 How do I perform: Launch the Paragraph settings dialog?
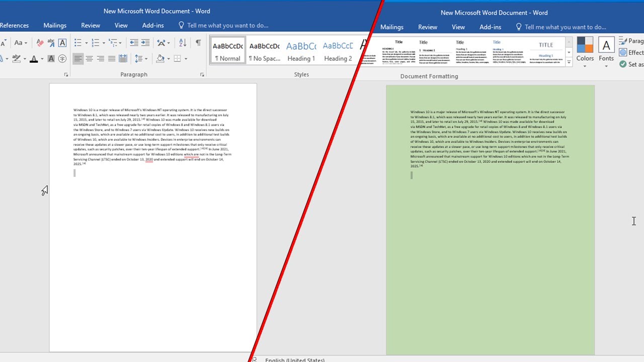(x=202, y=75)
